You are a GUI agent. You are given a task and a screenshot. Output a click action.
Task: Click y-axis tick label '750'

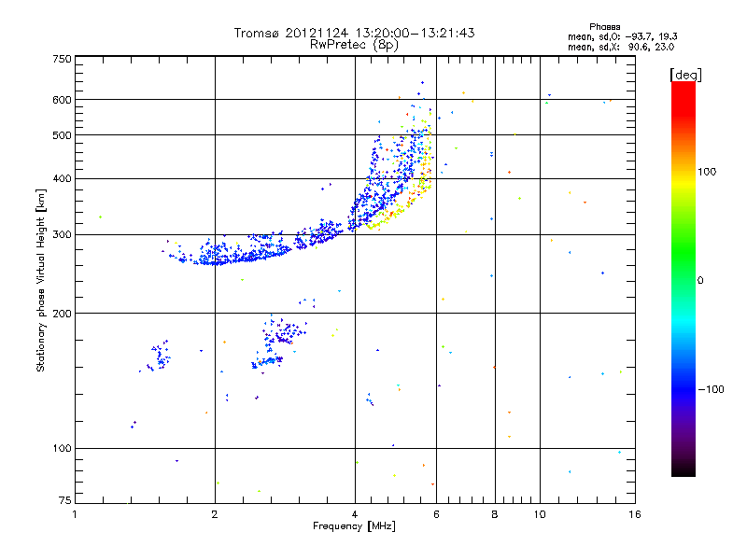[x=62, y=59]
